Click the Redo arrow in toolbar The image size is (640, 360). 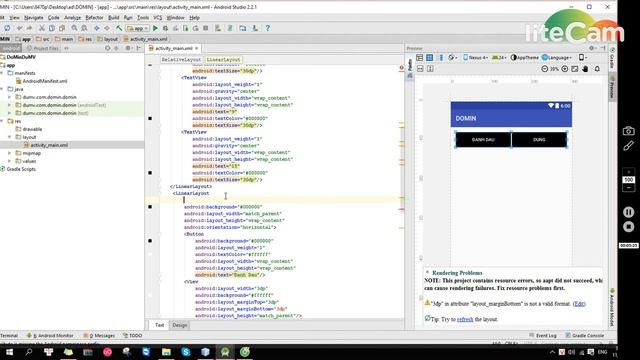[x=29, y=28]
